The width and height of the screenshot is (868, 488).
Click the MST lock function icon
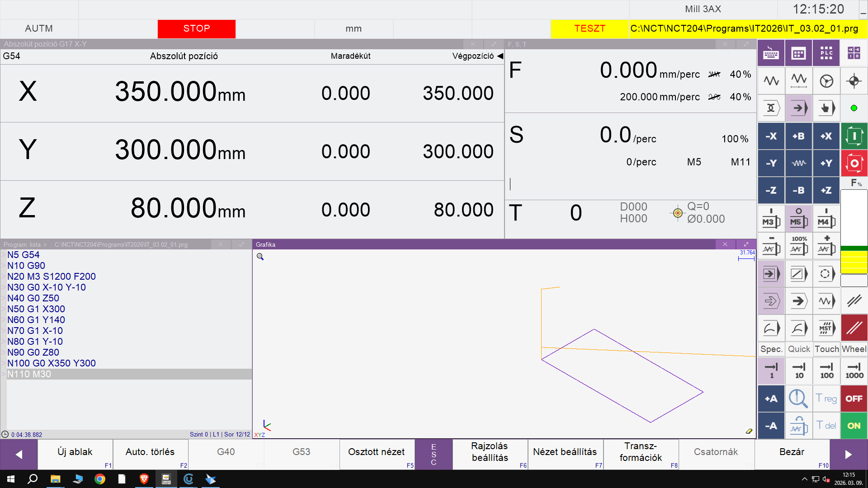pos(826,328)
